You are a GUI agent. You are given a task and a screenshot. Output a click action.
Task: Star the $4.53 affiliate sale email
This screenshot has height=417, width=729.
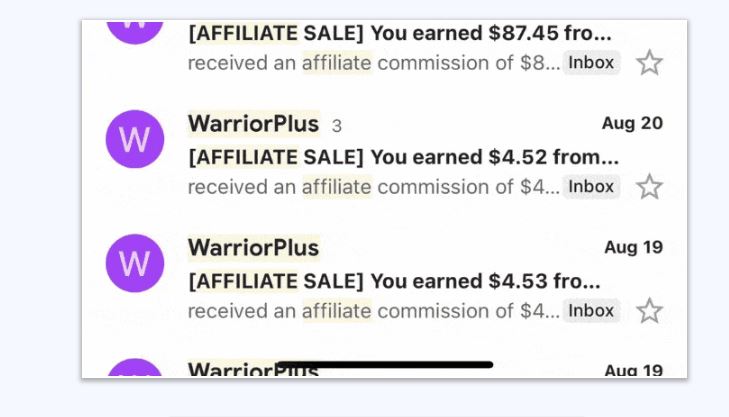click(649, 311)
